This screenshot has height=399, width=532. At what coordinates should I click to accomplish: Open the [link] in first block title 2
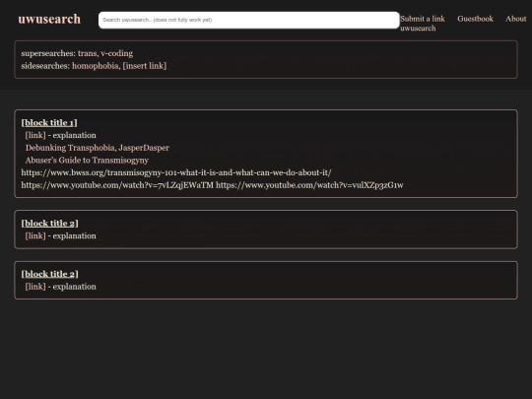35,235
